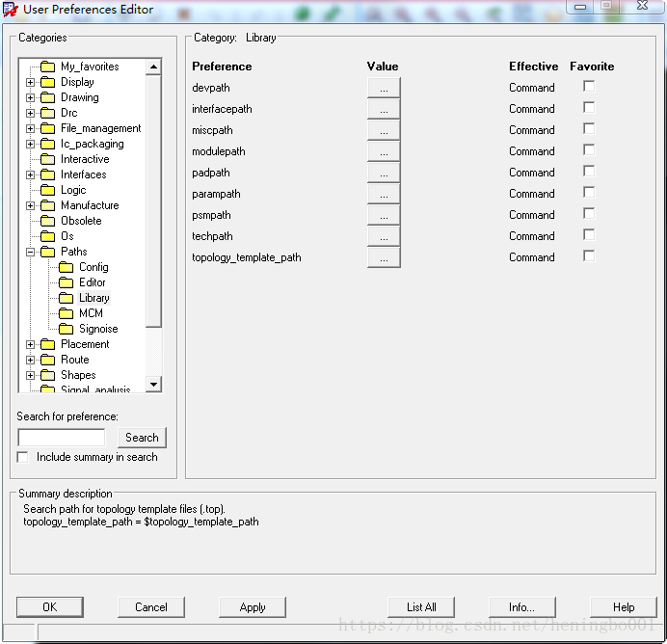The height and width of the screenshot is (644, 667).
Task: Expand the Manufacture category node
Action: point(31,205)
